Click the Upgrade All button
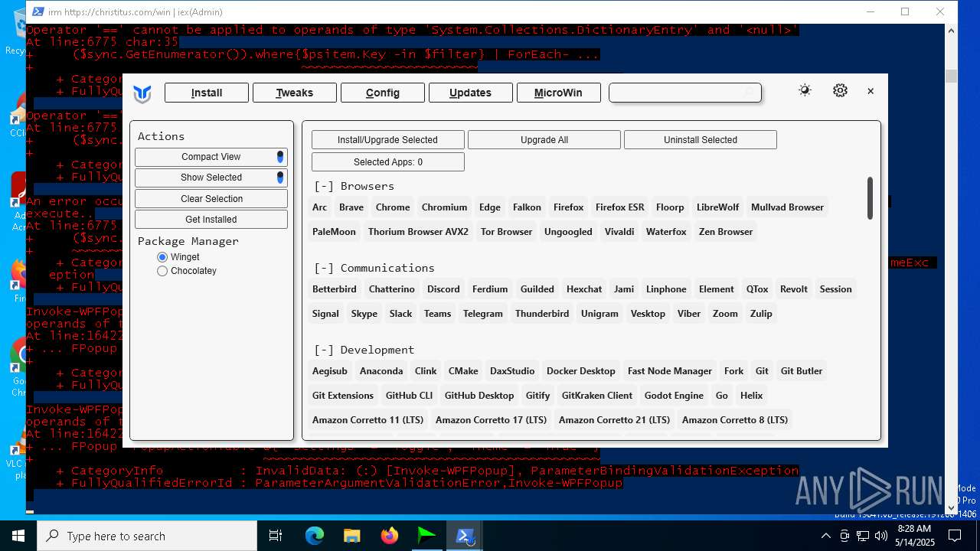This screenshot has width=980, height=551. 544,140
